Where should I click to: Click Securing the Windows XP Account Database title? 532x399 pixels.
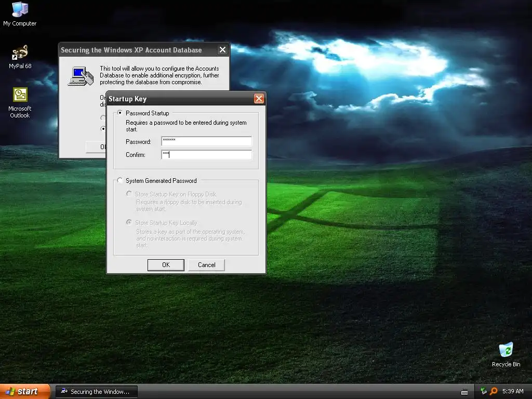(x=131, y=50)
